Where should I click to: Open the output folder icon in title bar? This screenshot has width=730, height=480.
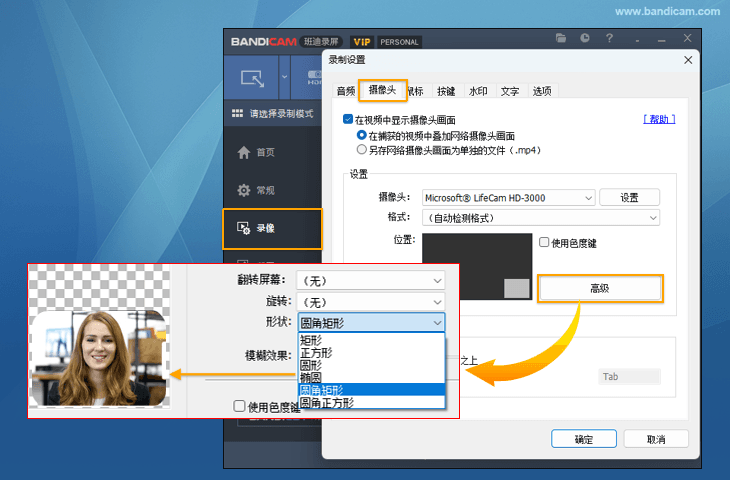click(x=561, y=38)
